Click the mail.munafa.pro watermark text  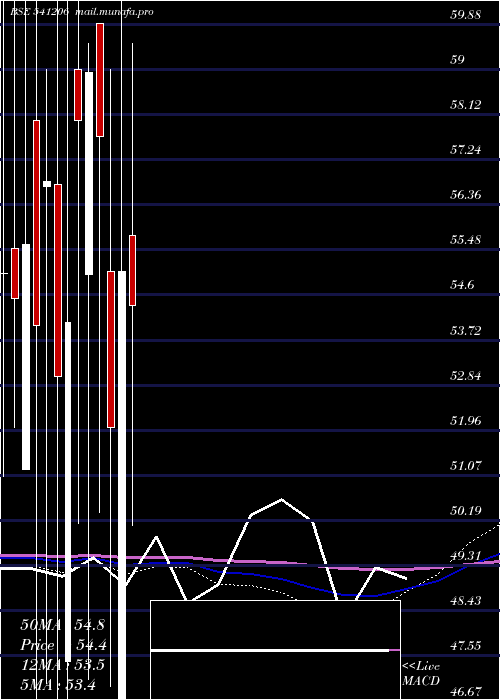coord(114,12)
